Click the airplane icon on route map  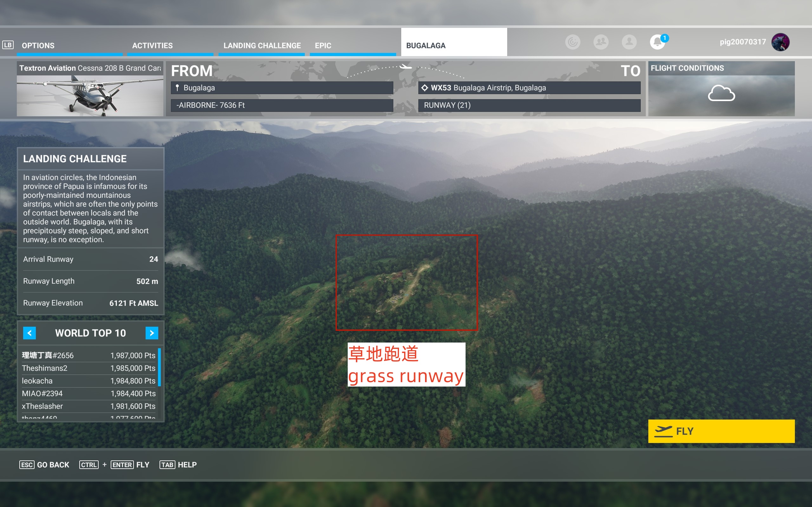click(405, 67)
